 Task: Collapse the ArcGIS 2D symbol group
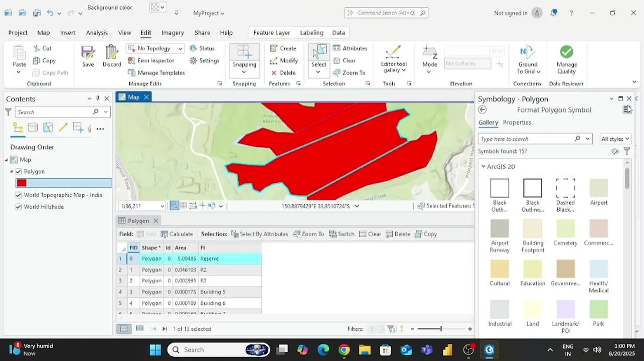point(484,166)
